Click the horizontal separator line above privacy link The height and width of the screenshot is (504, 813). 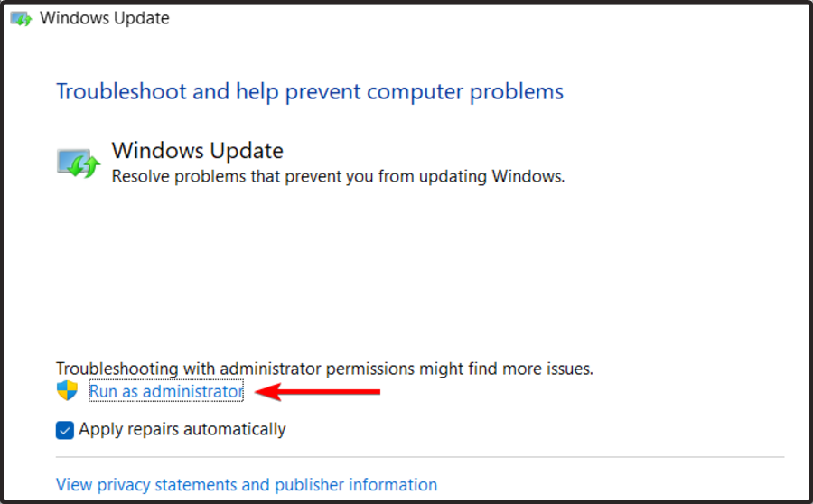[420, 457]
